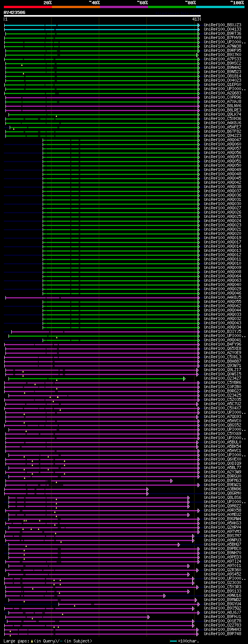
Task: Click the red 20% legend color segment
Action: pos(28,7)
